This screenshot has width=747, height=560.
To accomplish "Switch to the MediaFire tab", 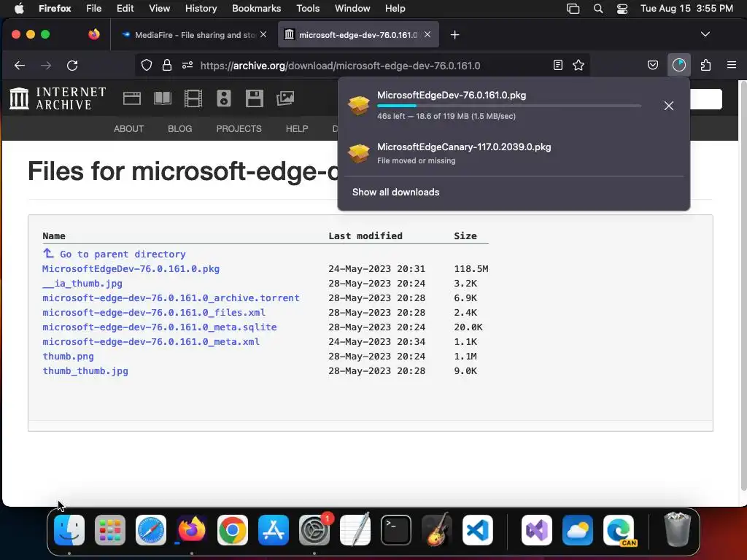I will coord(194,35).
